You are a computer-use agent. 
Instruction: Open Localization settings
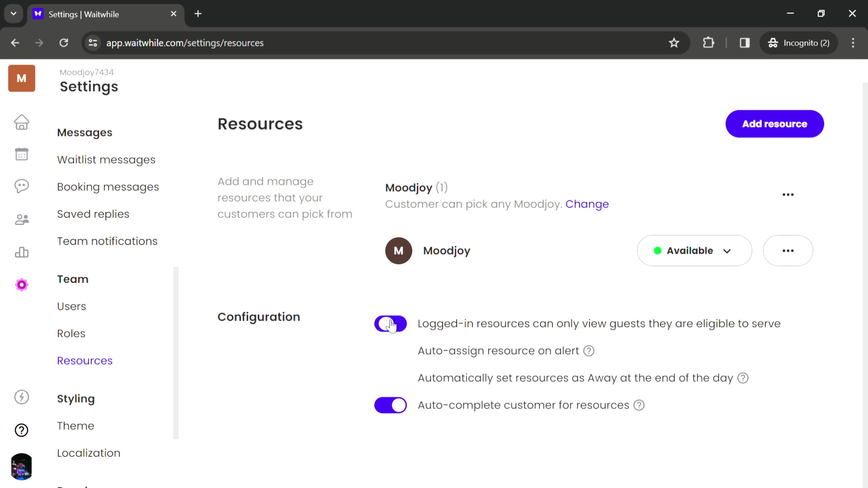[89, 453]
